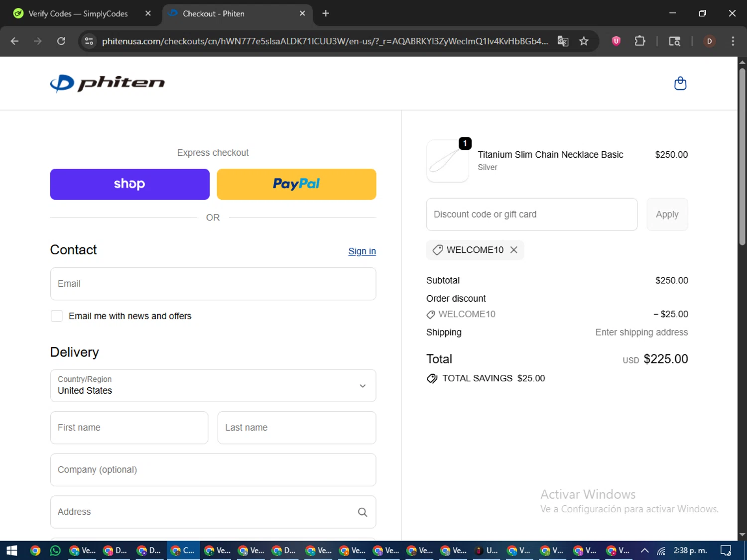Close the Checkout - Phiten tab
The image size is (747, 560).
click(302, 13)
